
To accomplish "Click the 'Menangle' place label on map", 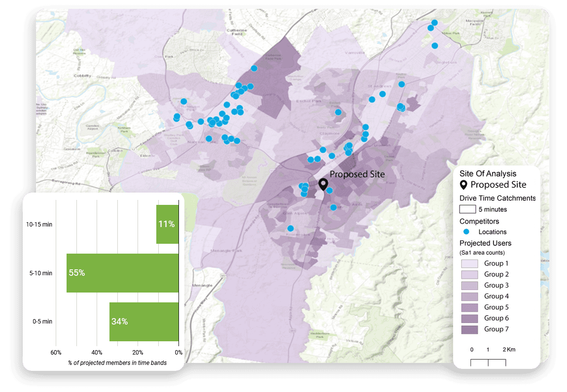I will coord(202,286).
